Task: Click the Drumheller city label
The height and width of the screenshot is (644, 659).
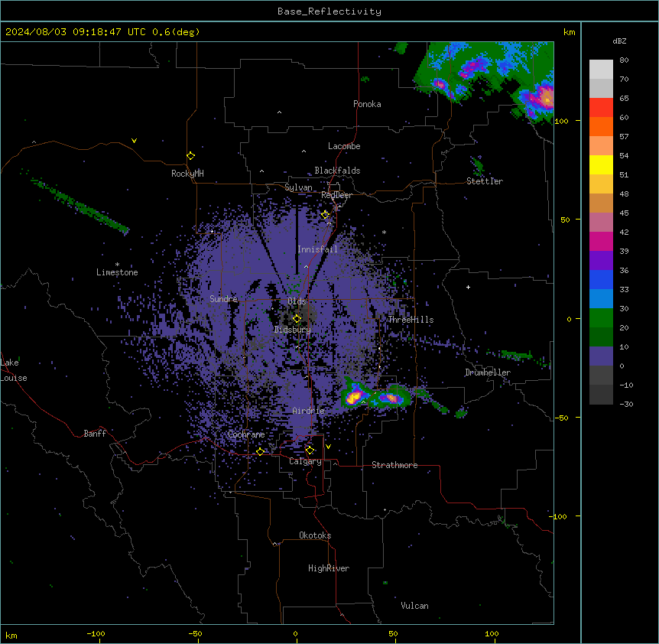Action: (488, 372)
